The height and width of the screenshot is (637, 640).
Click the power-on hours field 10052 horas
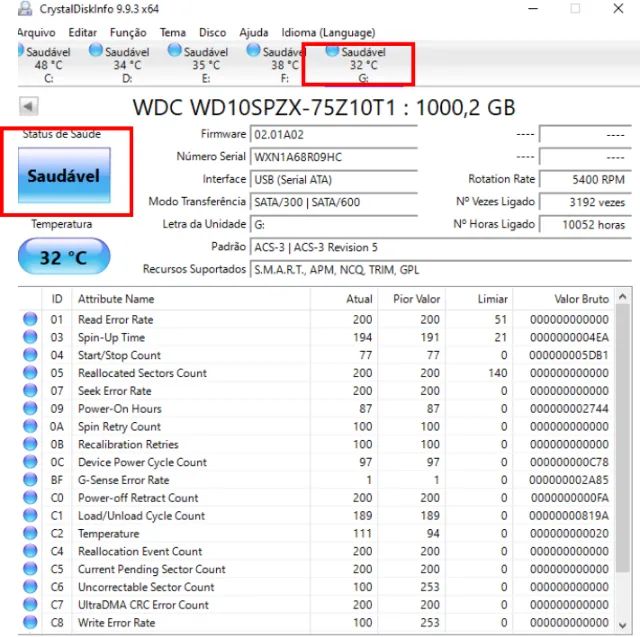585,224
